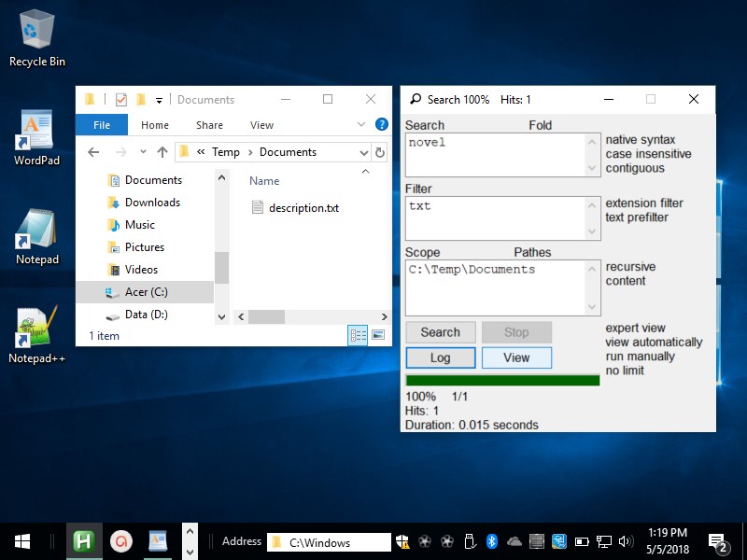Click the green search progress bar
Viewport: 747px width, 560px height.
coord(502,380)
